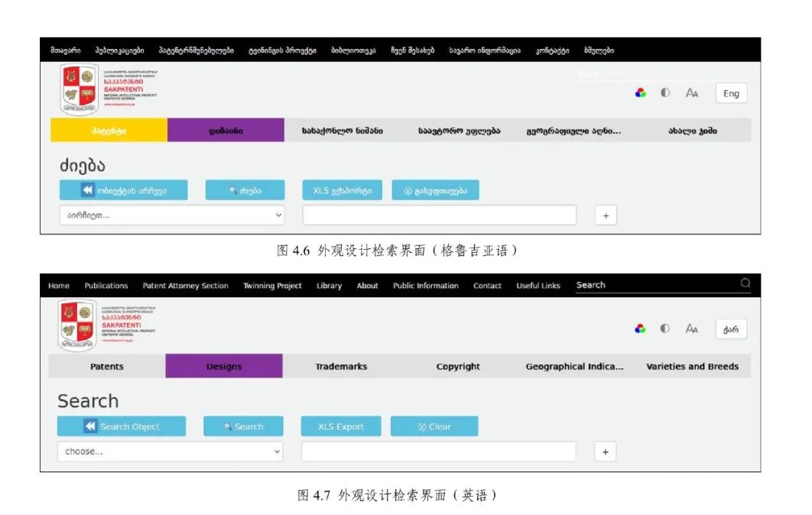The width and height of the screenshot is (812, 515).
Task: Toggle contrast mode in the English header
Action: (665, 329)
